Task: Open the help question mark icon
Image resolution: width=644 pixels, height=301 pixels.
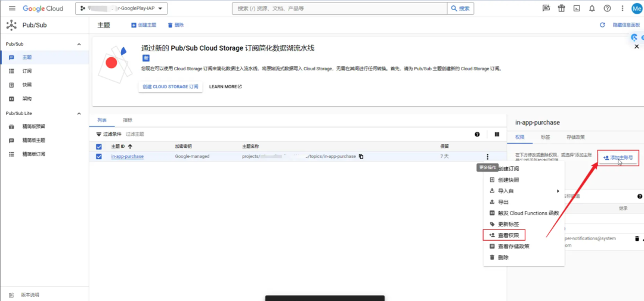Action: pyautogui.click(x=607, y=8)
